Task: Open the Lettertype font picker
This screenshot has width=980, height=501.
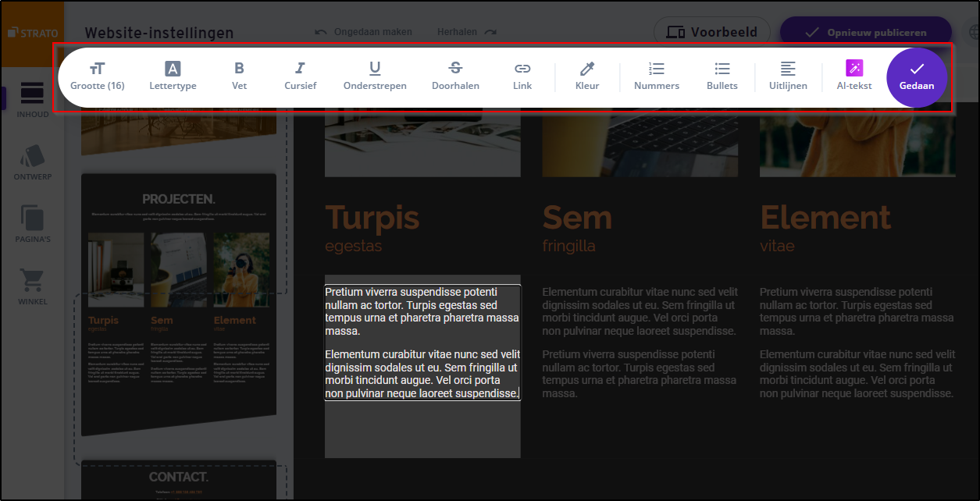Action: tap(173, 76)
